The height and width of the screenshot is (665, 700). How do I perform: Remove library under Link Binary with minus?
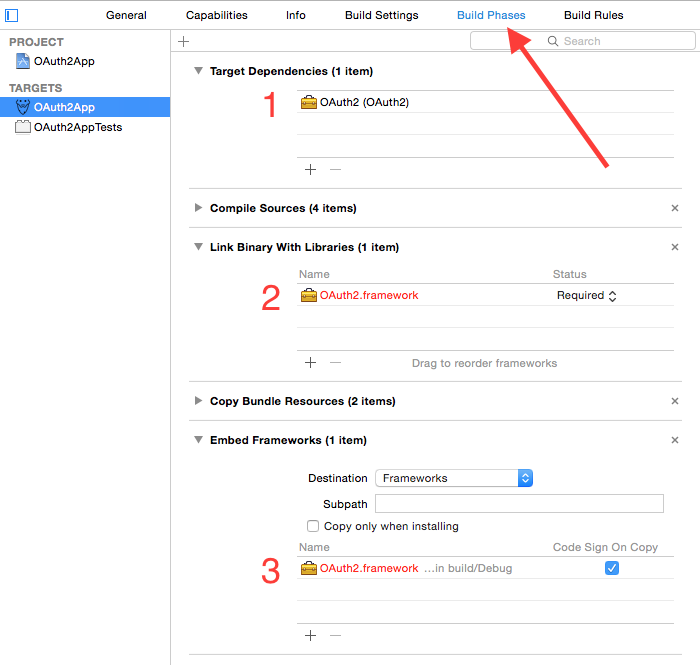click(335, 362)
